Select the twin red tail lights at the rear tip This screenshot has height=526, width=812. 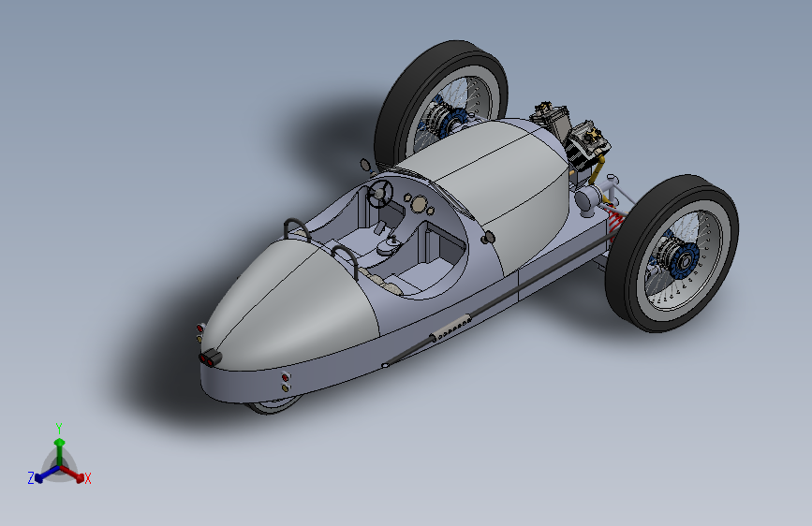click(209, 358)
